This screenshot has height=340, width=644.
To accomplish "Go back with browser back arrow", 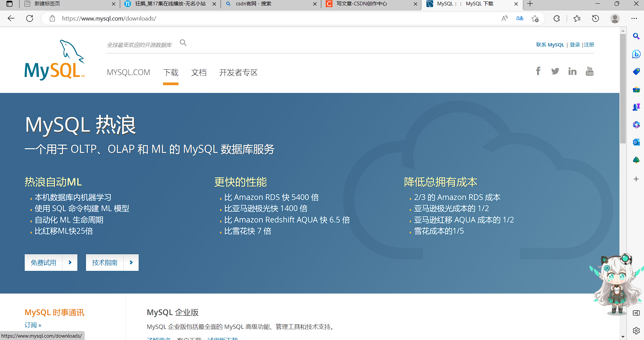I will click(11, 19).
